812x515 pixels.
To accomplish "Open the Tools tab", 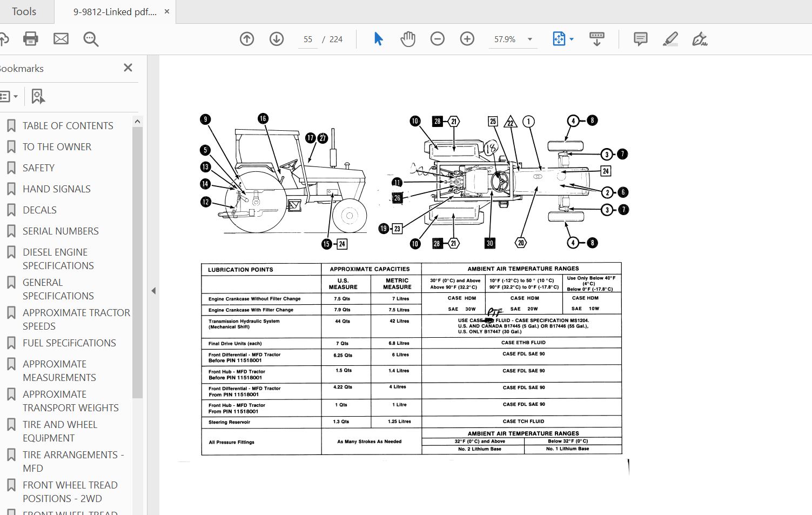I will [x=24, y=11].
